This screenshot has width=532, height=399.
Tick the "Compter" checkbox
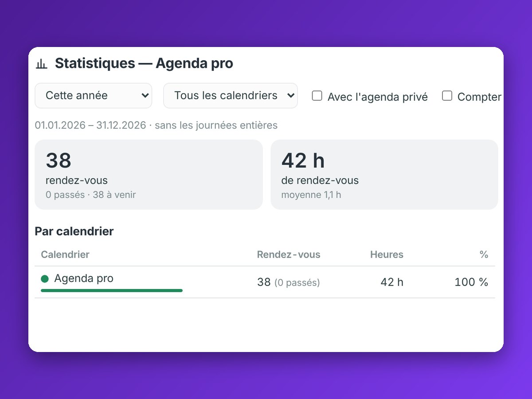(x=447, y=96)
